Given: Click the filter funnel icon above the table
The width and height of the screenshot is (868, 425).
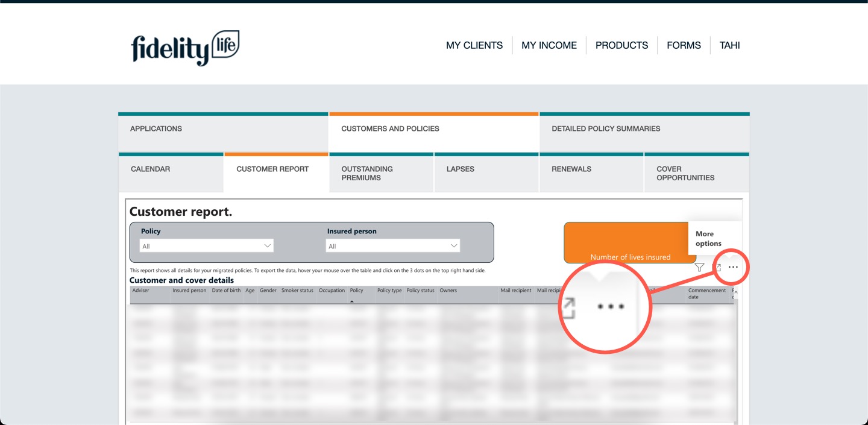Looking at the screenshot, I should pyautogui.click(x=699, y=267).
